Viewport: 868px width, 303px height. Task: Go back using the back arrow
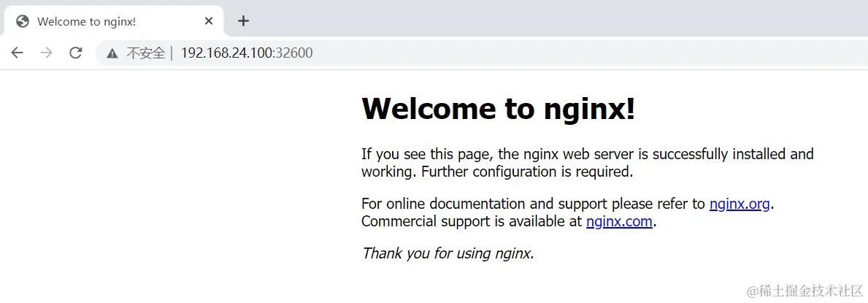coord(18,53)
